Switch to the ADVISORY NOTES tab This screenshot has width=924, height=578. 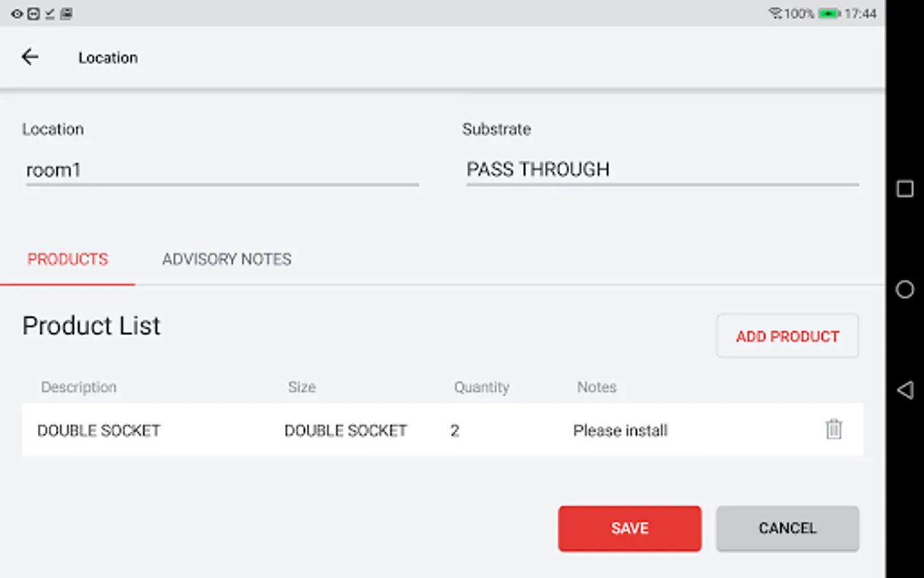(x=227, y=259)
